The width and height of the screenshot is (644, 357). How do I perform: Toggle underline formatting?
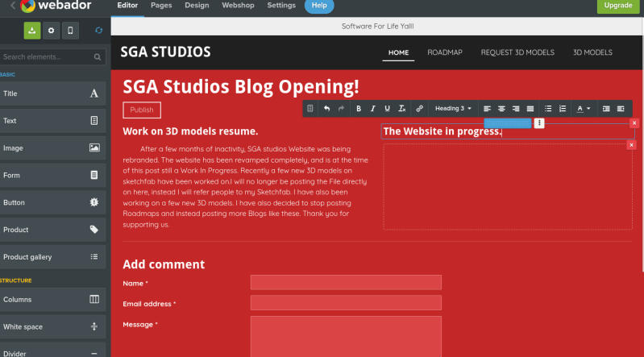tap(387, 109)
